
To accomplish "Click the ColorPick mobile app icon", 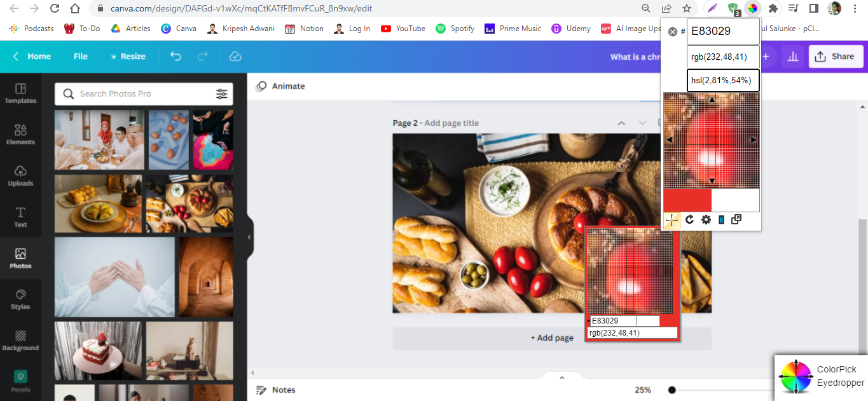I will [x=721, y=219].
